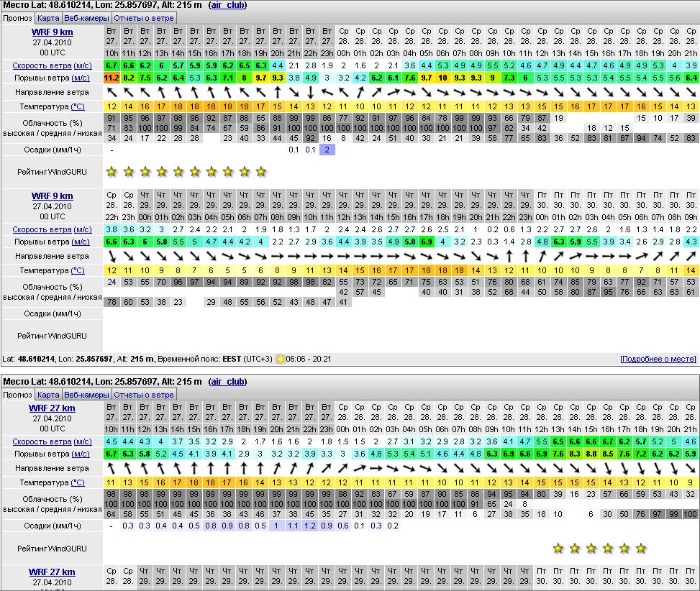Click the °C link in the top temperature row
The width and height of the screenshot is (700, 591).
pos(77,106)
